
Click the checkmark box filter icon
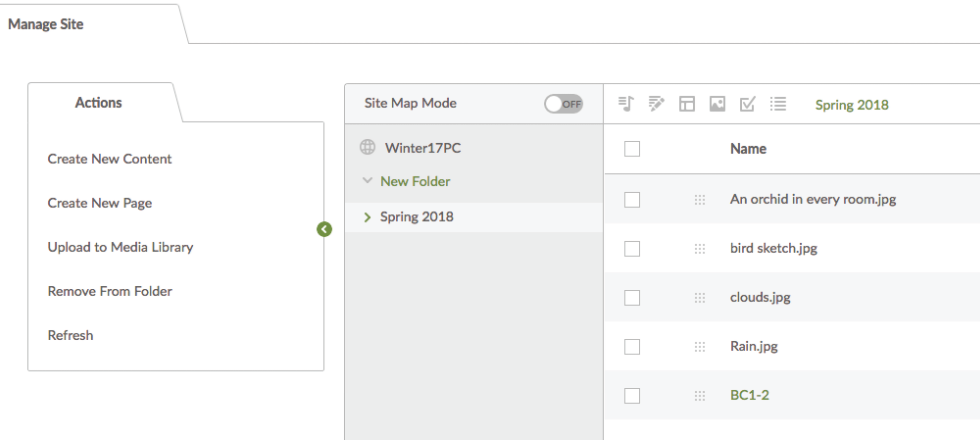tap(747, 104)
